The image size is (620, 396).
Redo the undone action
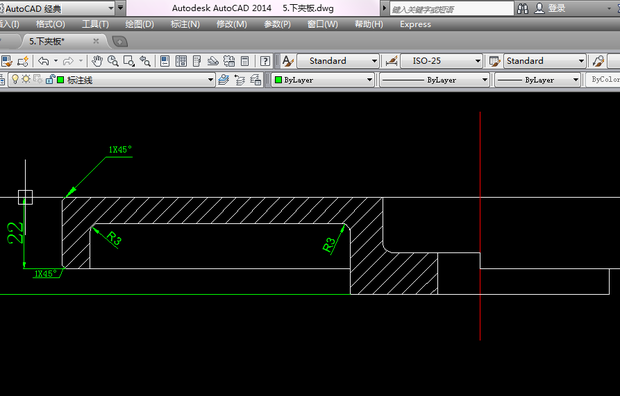(x=68, y=61)
